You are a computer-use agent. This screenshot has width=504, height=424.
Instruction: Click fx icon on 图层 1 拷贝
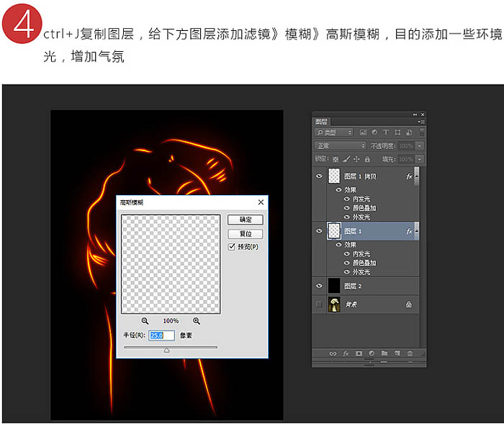409,176
